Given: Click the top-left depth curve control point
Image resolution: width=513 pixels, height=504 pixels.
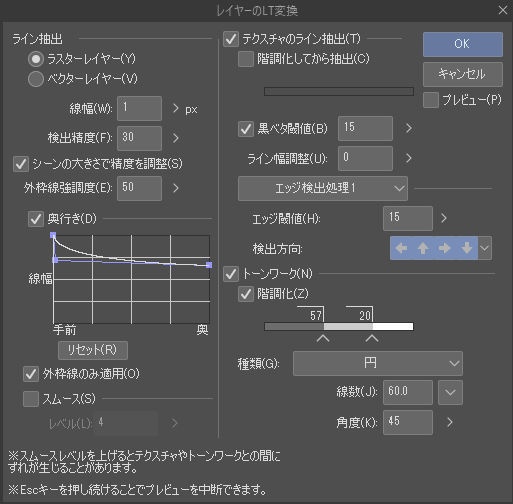Looking at the screenshot, I should point(53,235).
